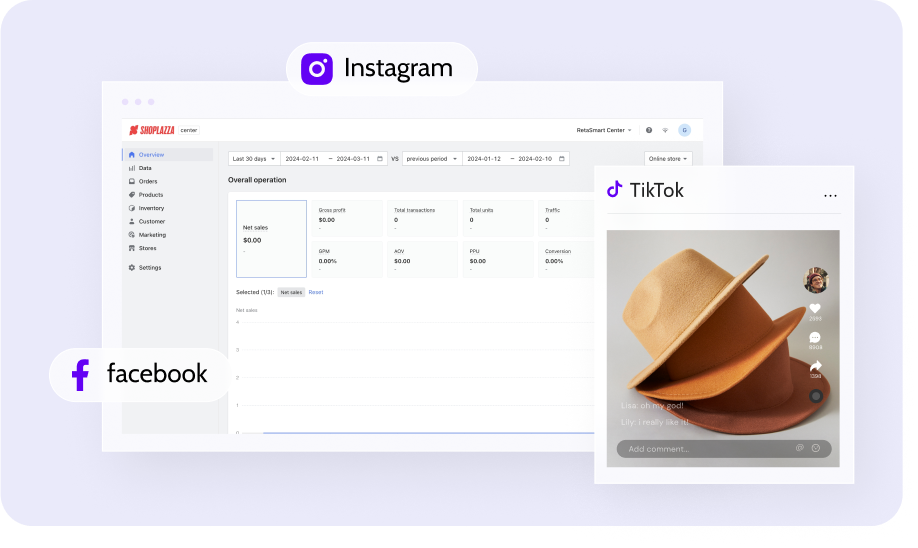Click the Instagram label badge
Viewport: 918px width, 548px height.
tap(382, 69)
